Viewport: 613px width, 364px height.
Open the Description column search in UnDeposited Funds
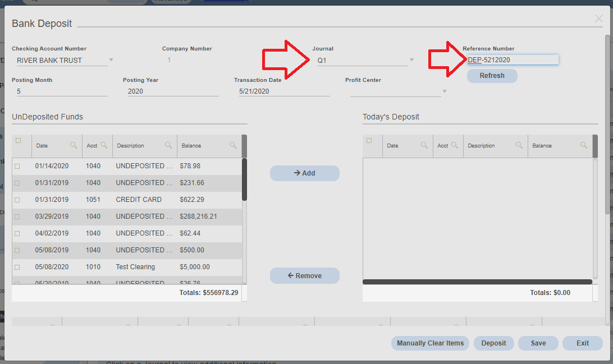[x=169, y=145]
